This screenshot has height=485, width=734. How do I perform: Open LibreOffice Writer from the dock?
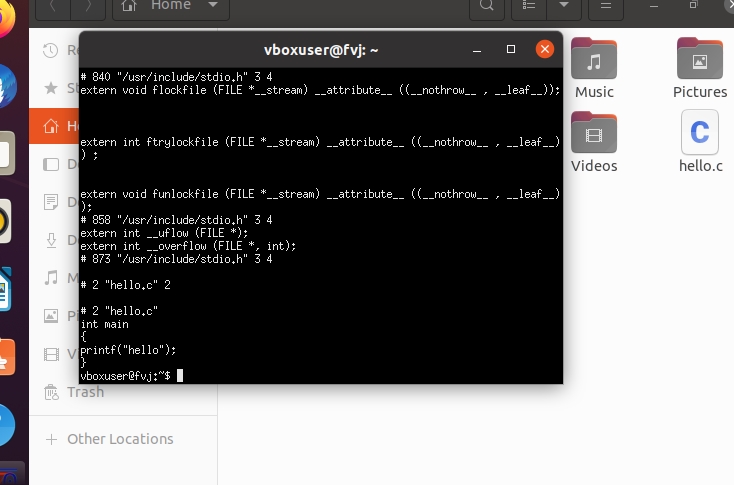pos(5,289)
